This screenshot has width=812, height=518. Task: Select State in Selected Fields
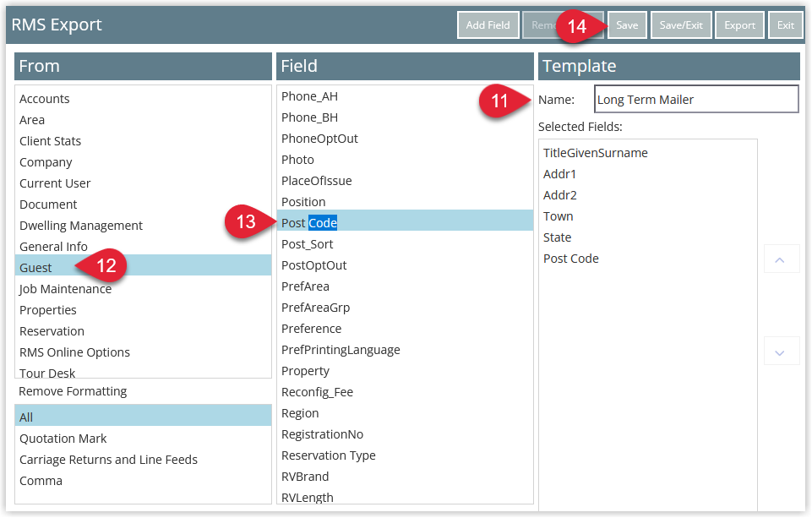pyautogui.click(x=648, y=237)
